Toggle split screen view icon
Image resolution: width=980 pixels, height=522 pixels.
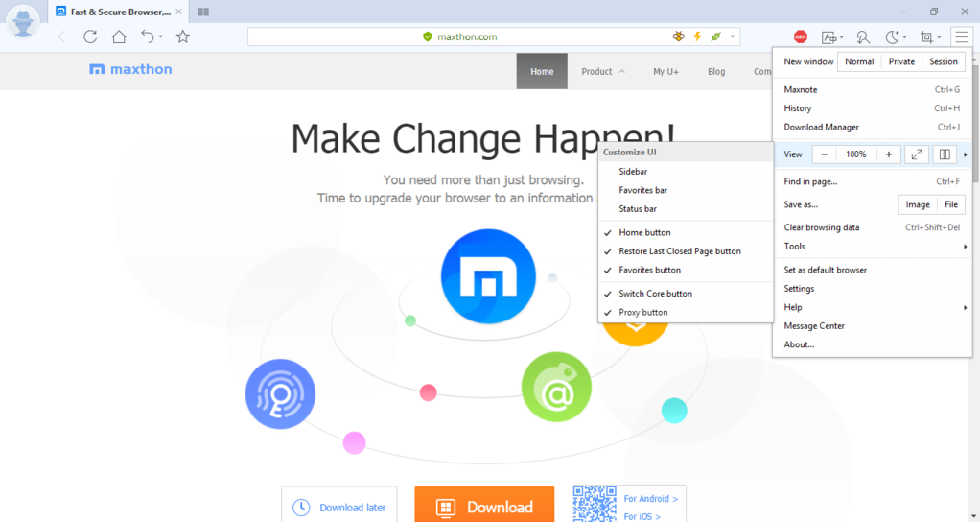(945, 154)
